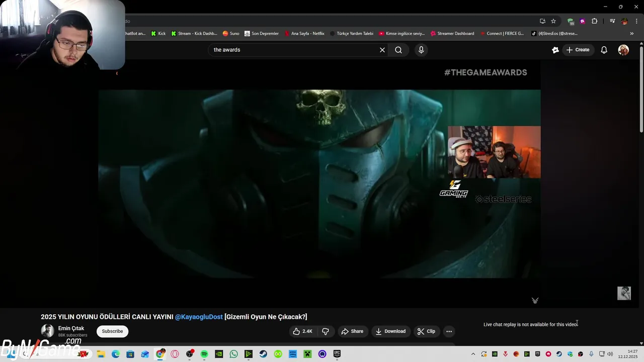
Task: Click the small thumbnail at right edge
Action: point(624,293)
